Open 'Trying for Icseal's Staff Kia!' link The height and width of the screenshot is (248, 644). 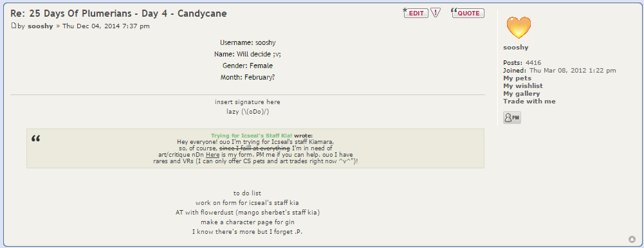click(252, 136)
